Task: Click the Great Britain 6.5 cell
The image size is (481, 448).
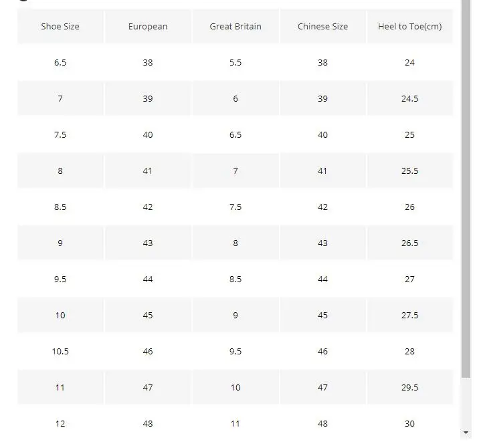Action: pyautogui.click(x=235, y=135)
